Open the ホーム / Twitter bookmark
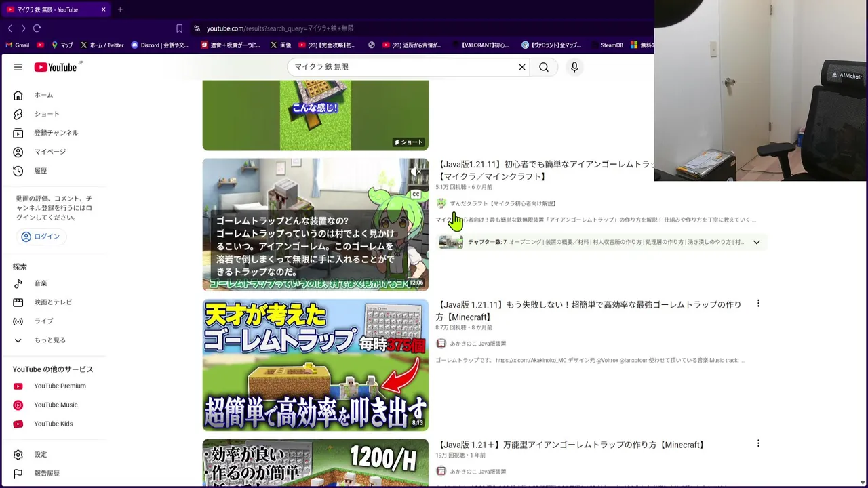The width and height of the screenshot is (868, 488). pos(102,45)
